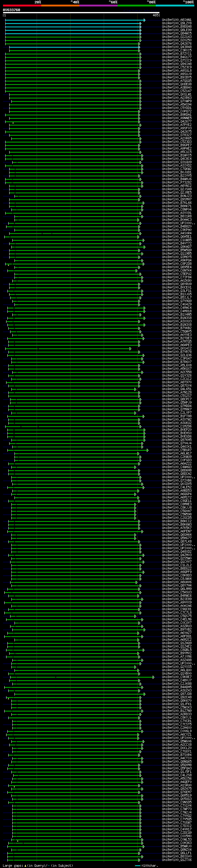Select hit UniRef100_B1N3S8
197x868 pixels.
[x=177, y=318]
